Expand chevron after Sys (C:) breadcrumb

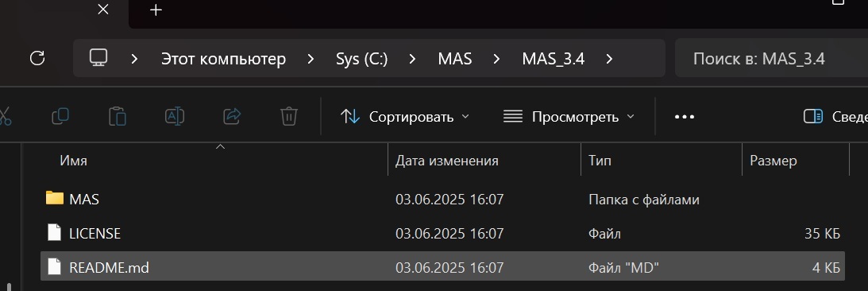point(412,59)
